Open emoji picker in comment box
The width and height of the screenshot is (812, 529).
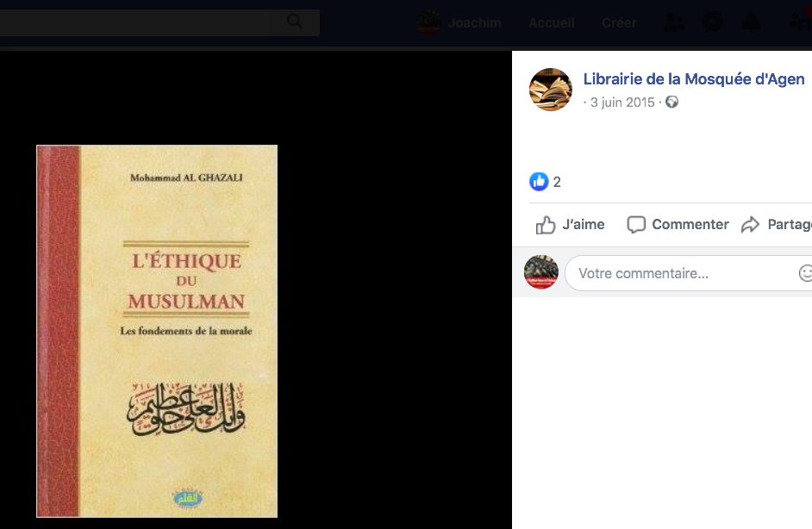[x=805, y=273]
